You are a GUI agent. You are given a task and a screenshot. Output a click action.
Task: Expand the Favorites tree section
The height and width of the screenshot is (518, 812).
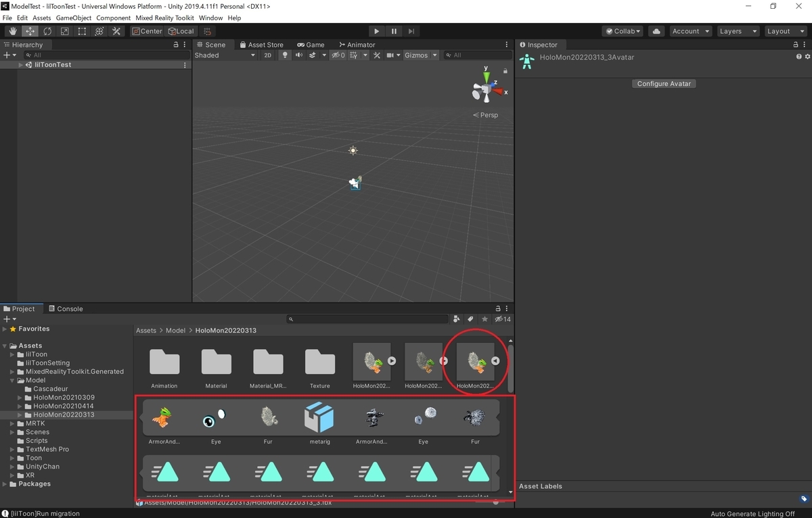[x=5, y=329]
